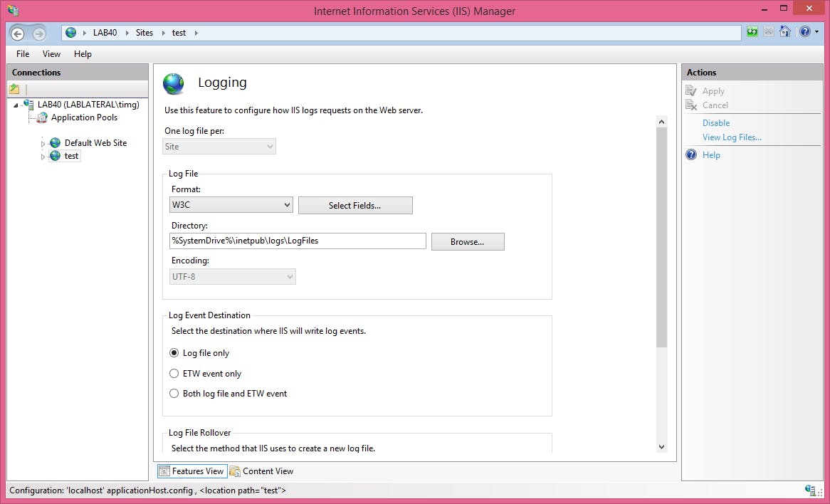Click the Stop toolbar icon

(x=769, y=32)
